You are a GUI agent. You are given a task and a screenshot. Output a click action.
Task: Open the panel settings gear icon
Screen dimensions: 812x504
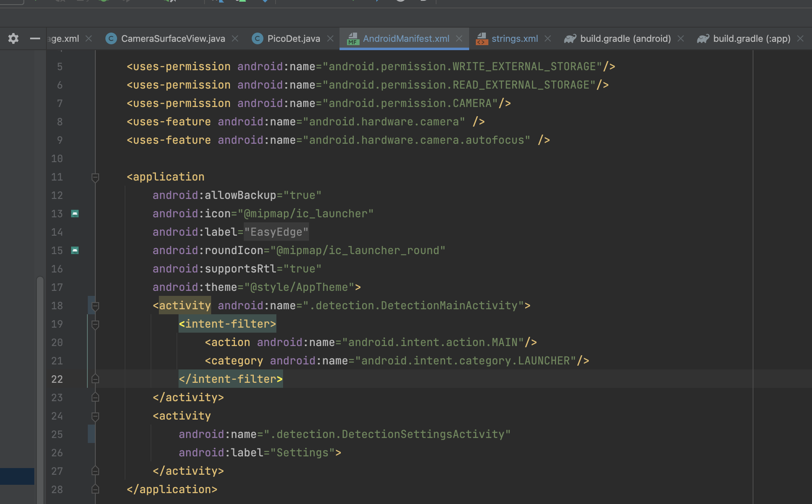point(13,38)
